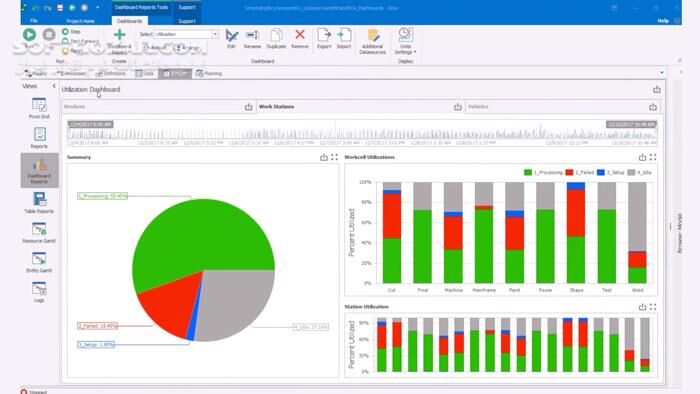Click the 4_Idle legend swatch
This screenshot has width=700, height=394.
click(631, 172)
